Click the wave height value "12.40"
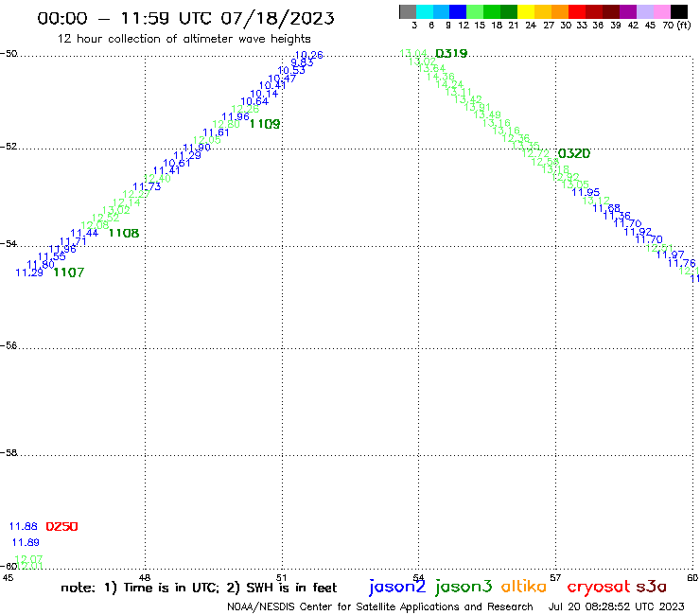 [x=157, y=179]
